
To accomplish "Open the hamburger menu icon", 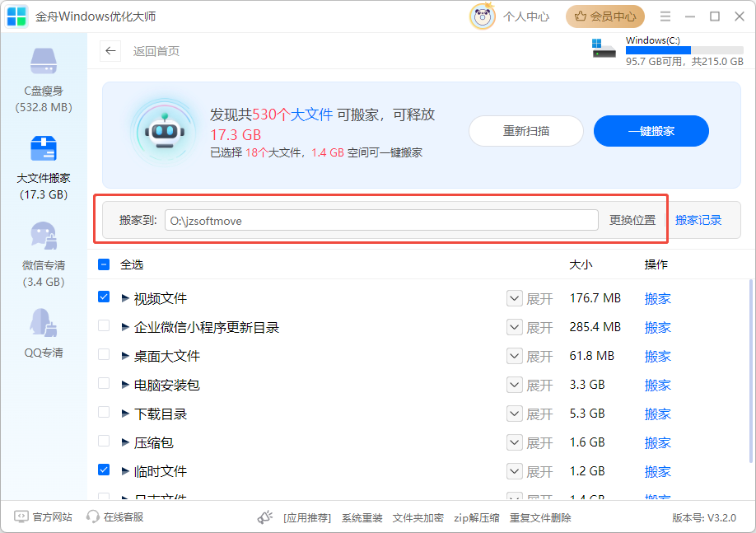I will coord(665,16).
